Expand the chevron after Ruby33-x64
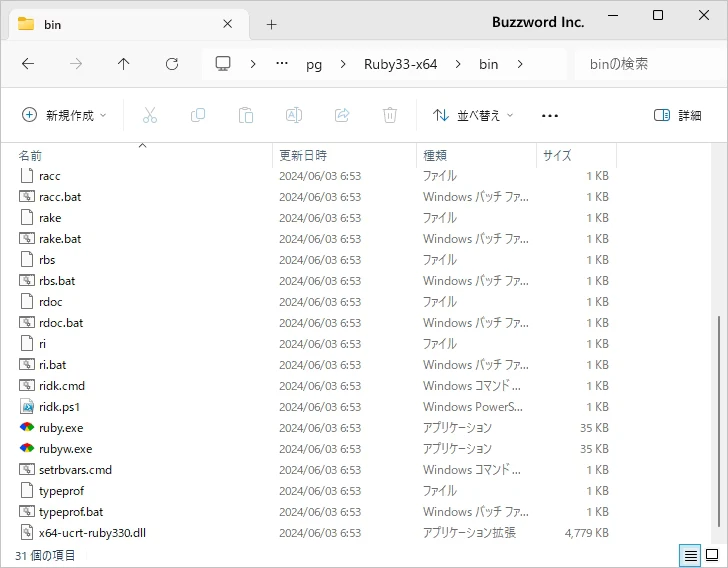 tap(458, 64)
